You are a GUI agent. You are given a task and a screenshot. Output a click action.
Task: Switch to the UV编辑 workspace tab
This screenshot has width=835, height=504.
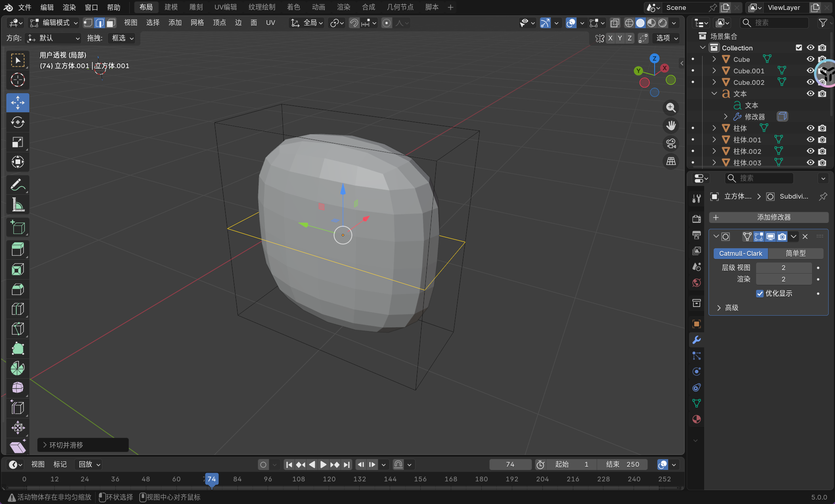[x=225, y=7]
